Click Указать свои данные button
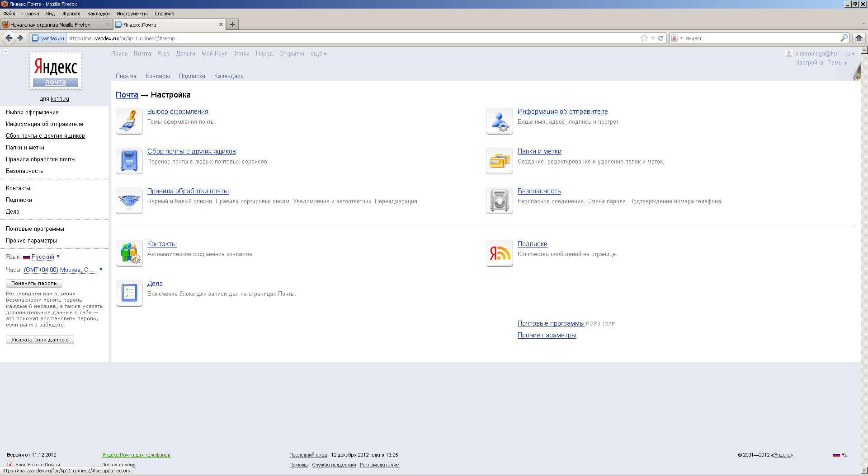The width and height of the screenshot is (868, 476). pyautogui.click(x=40, y=340)
